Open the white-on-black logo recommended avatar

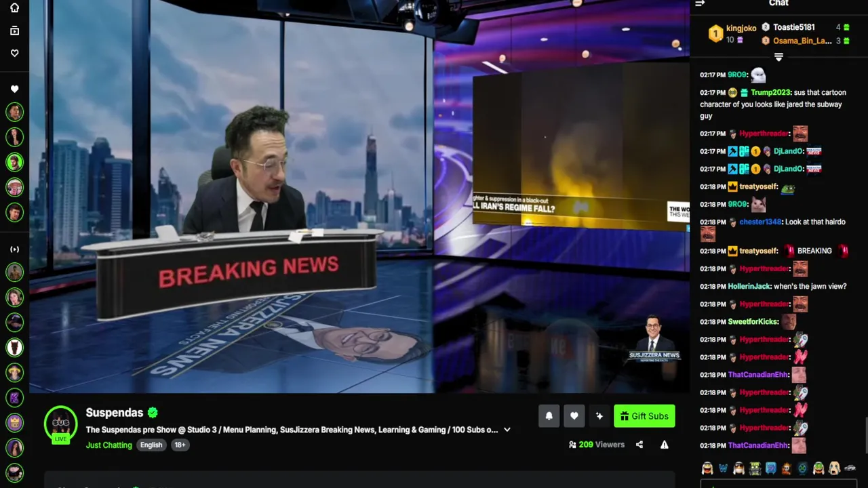pos(14,347)
